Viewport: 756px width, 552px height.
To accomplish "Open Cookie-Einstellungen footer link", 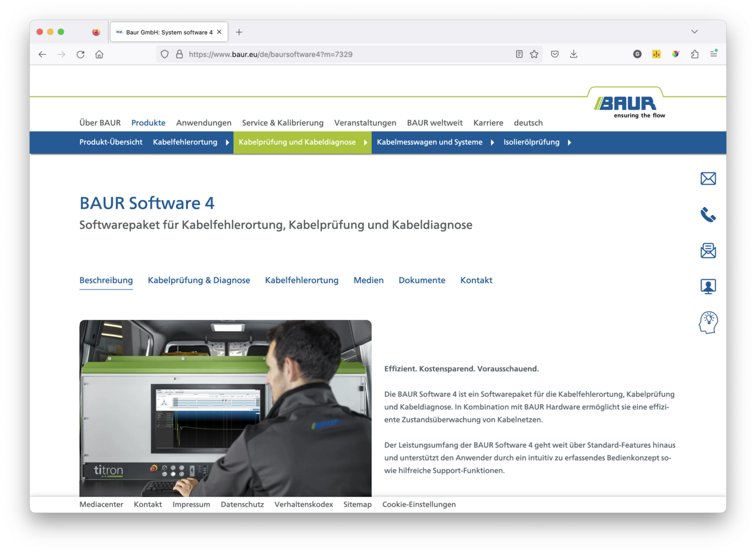I will tap(419, 504).
